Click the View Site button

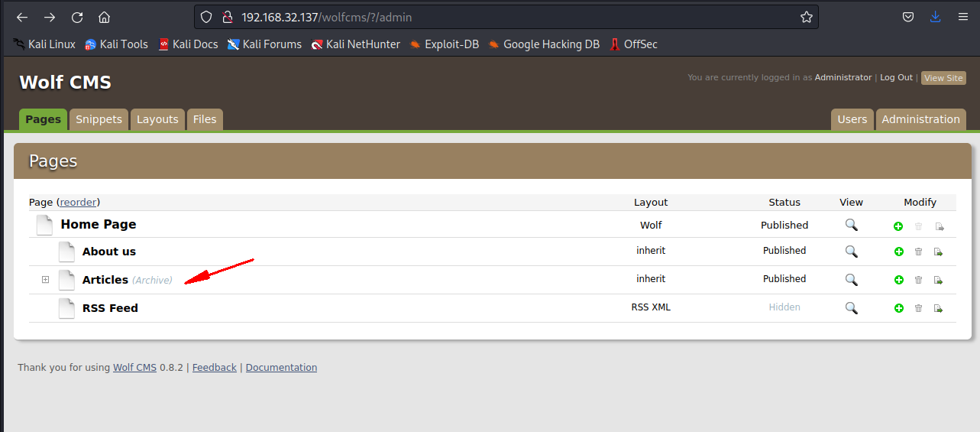943,78
